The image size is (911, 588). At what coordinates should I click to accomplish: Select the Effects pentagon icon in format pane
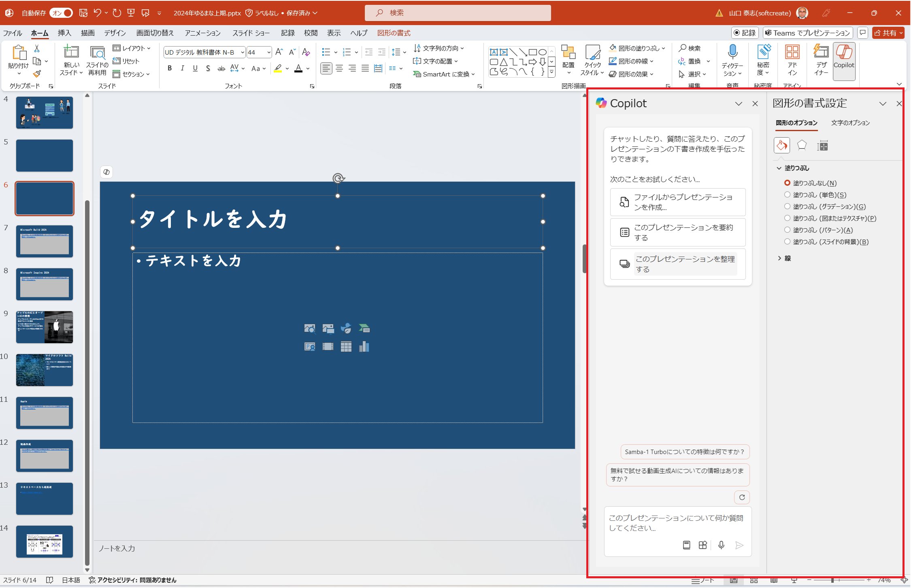pos(801,146)
